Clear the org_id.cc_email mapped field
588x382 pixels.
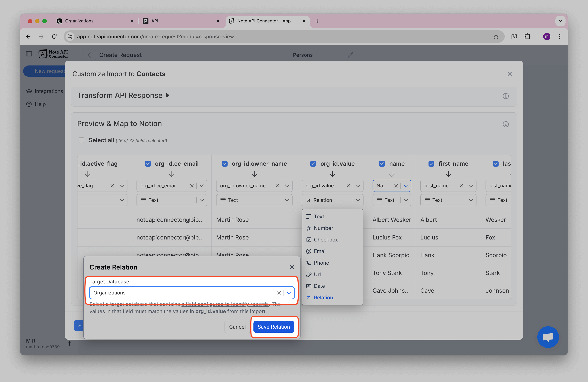click(x=192, y=186)
